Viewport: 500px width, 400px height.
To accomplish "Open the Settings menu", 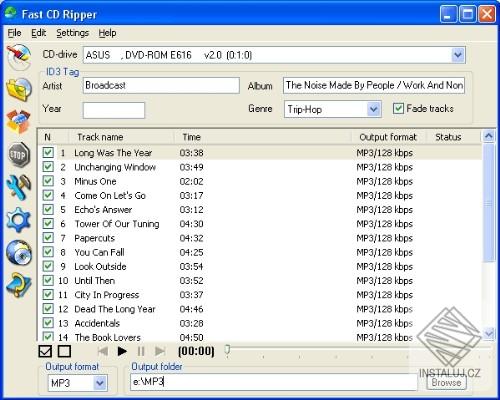I will coord(72,33).
